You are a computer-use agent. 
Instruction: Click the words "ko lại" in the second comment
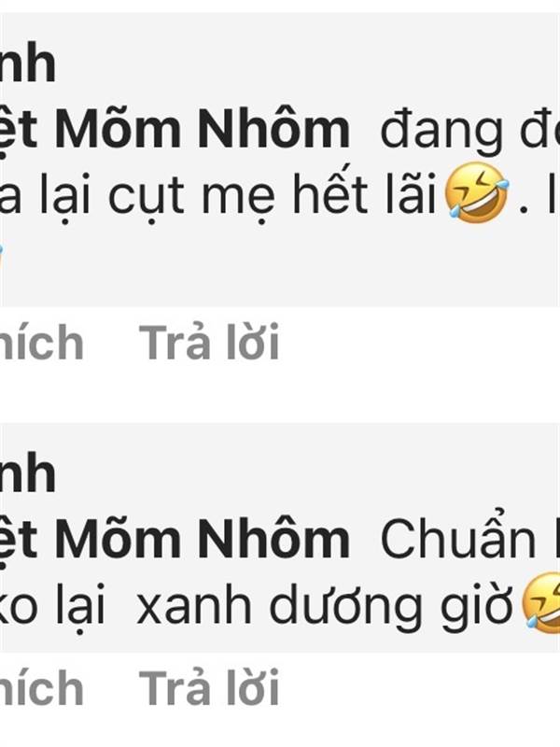click(53, 605)
